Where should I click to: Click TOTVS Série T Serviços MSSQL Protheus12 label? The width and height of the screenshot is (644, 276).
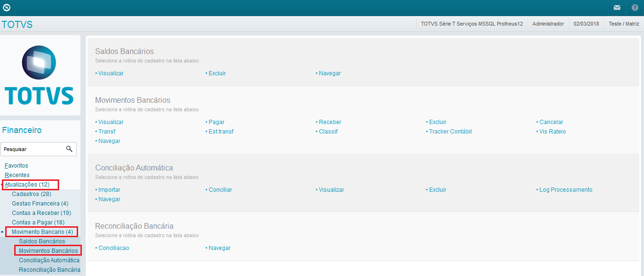(472, 24)
